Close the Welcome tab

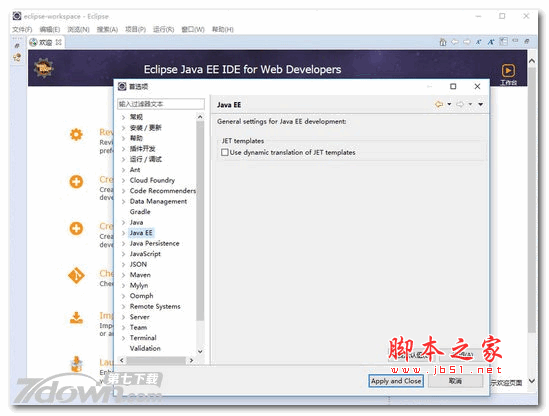coord(58,42)
